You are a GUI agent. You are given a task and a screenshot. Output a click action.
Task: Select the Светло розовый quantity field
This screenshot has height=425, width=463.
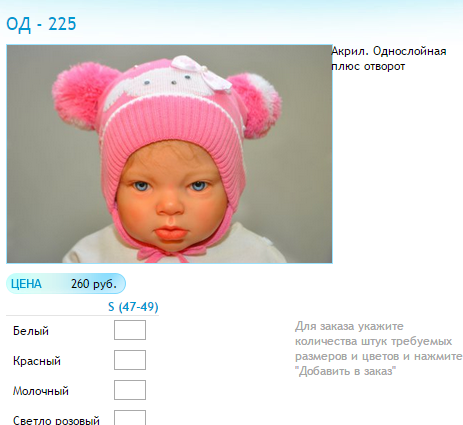(x=130, y=418)
